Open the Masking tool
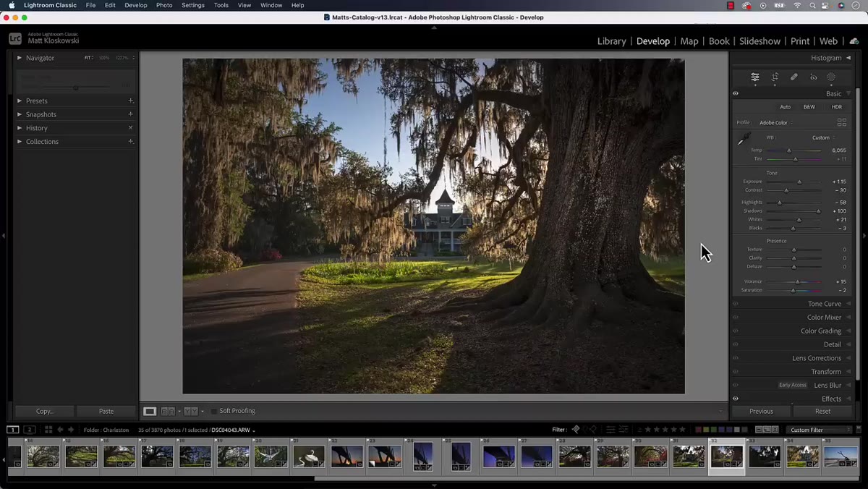The width and height of the screenshot is (868, 489). [x=831, y=77]
